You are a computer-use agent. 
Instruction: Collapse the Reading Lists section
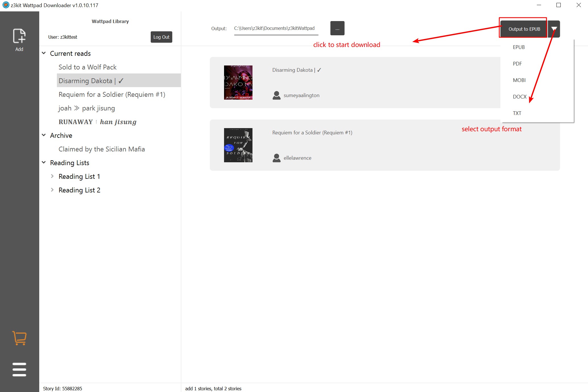tap(44, 163)
